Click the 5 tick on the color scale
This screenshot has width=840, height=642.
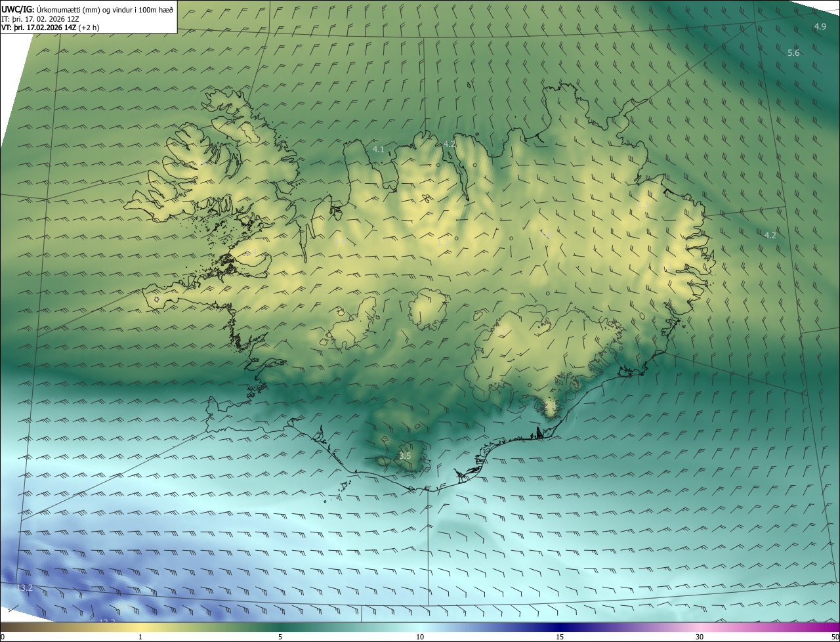click(280, 637)
